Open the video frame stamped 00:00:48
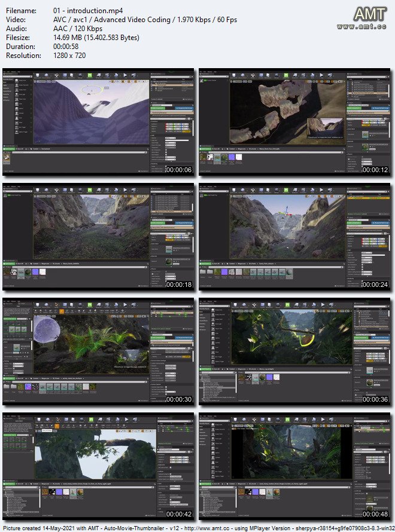 (x=294, y=466)
